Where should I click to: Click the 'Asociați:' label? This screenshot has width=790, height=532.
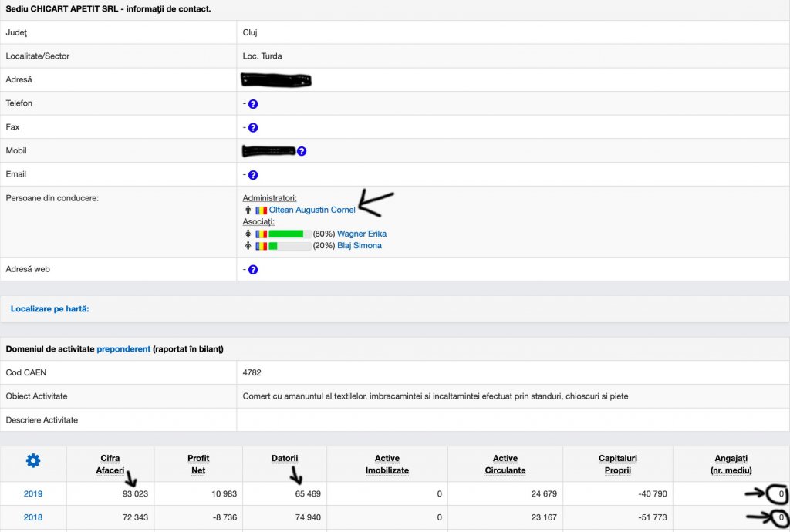point(258,221)
